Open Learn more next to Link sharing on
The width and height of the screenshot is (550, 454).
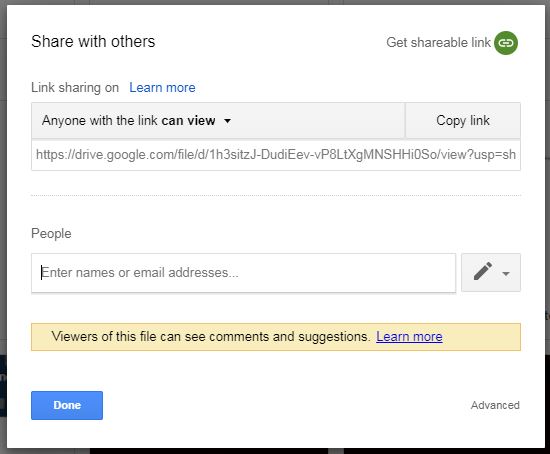162,87
